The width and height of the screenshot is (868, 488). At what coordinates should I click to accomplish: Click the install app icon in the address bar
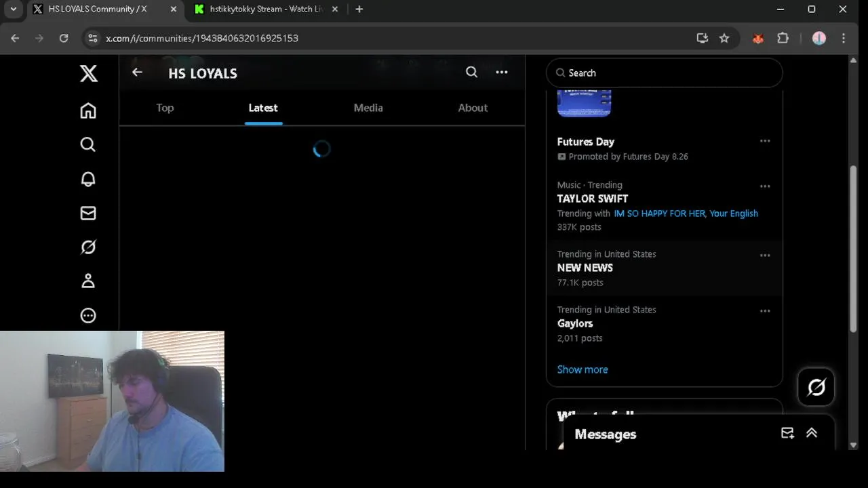coord(703,38)
